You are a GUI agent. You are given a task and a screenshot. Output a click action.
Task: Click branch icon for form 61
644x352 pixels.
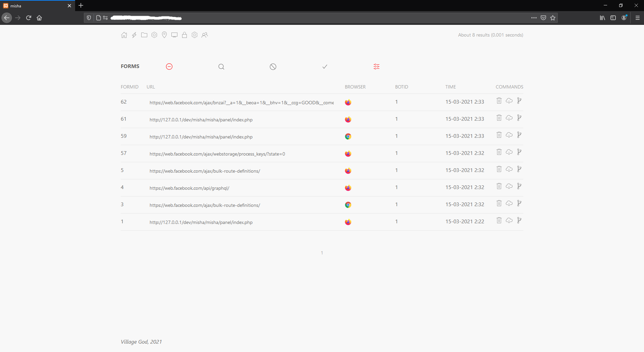[519, 118]
